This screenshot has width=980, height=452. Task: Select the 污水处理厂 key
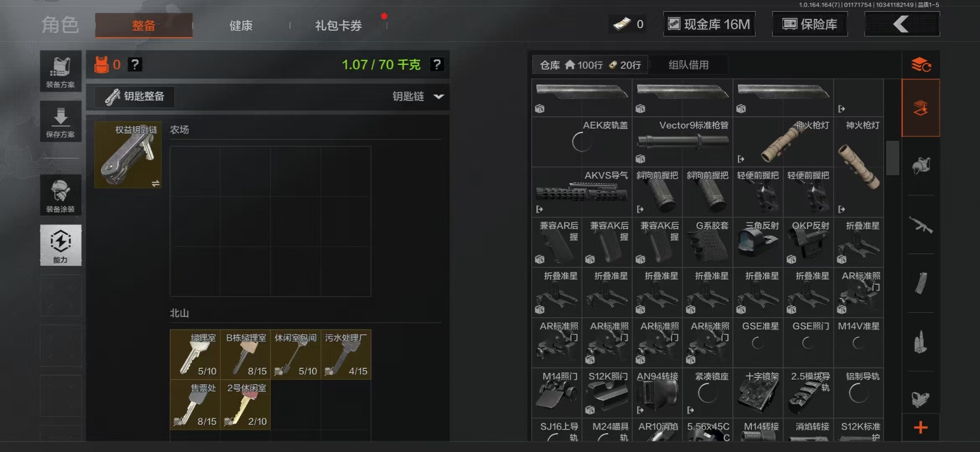tap(346, 355)
